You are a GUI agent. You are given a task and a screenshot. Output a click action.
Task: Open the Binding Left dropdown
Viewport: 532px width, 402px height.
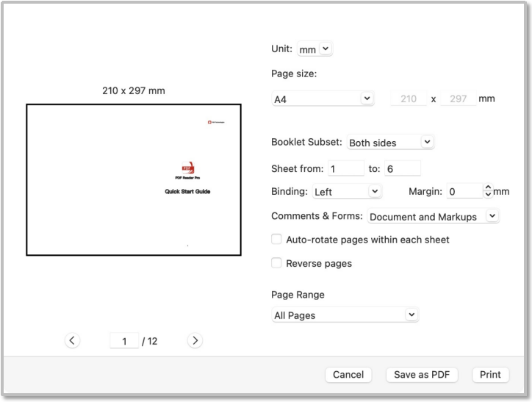coord(346,192)
